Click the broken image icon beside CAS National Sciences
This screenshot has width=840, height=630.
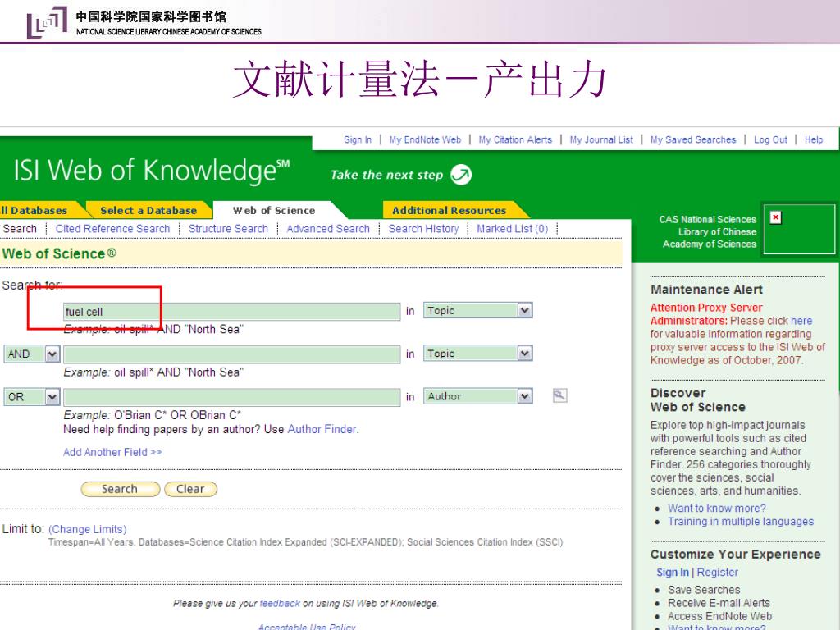[775, 217]
